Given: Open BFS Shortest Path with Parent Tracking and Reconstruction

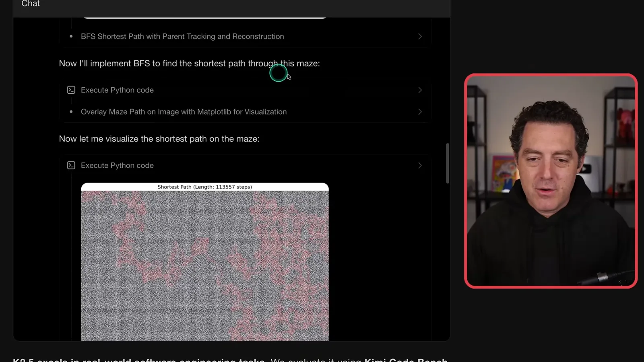Looking at the screenshot, I should (182, 37).
